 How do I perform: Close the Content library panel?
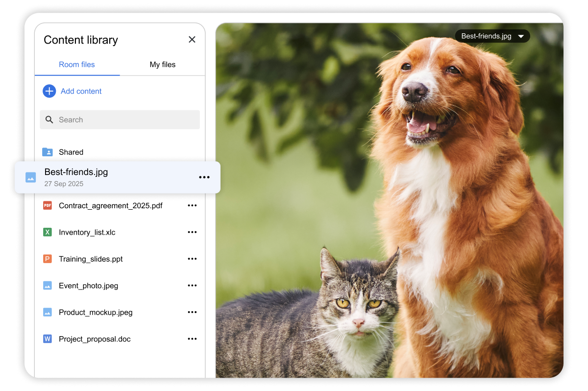pos(192,40)
